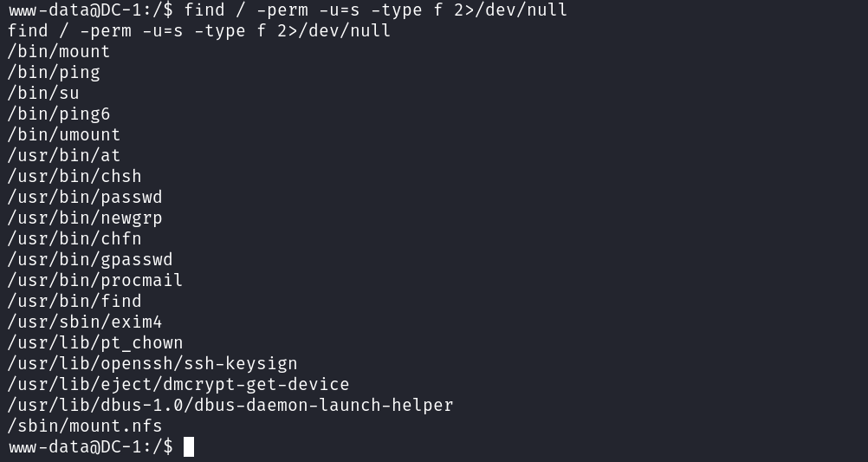
Task: Select the /bin/ping6 path
Action: click(x=59, y=114)
